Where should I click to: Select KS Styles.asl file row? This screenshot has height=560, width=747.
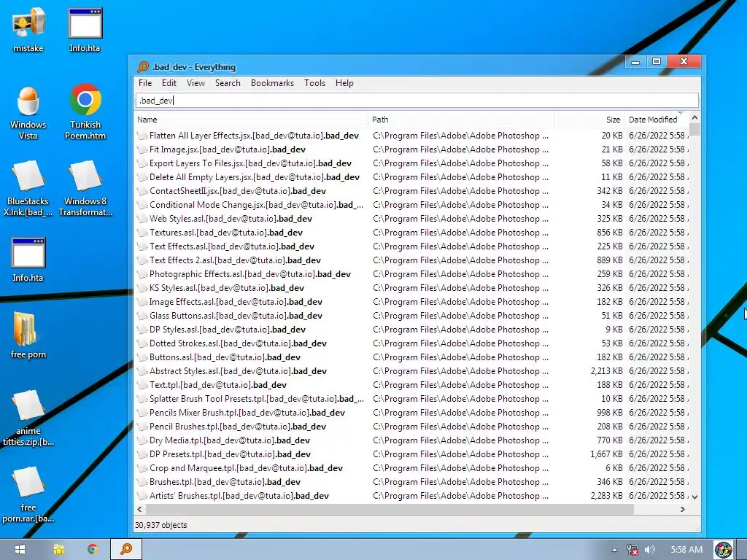[412, 288]
